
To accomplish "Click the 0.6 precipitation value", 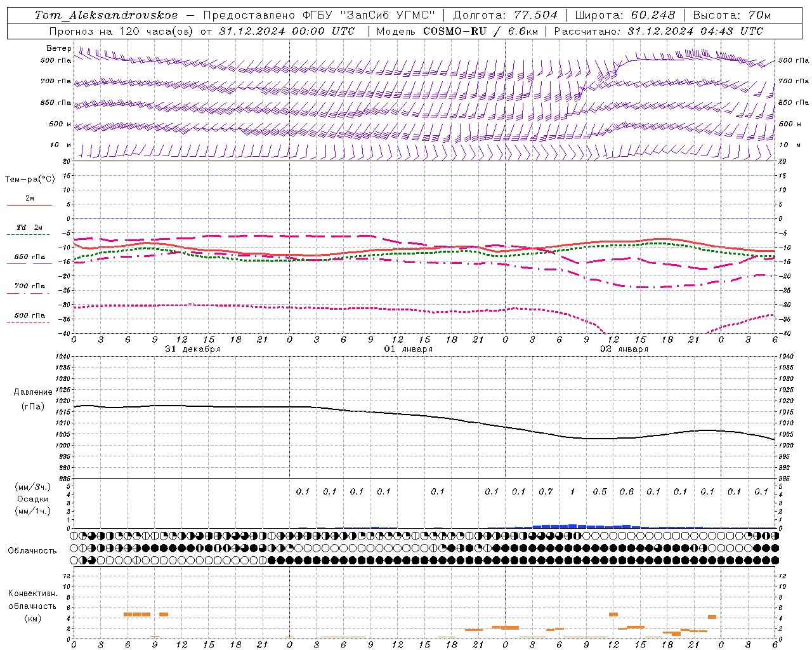I will click(627, 492).
